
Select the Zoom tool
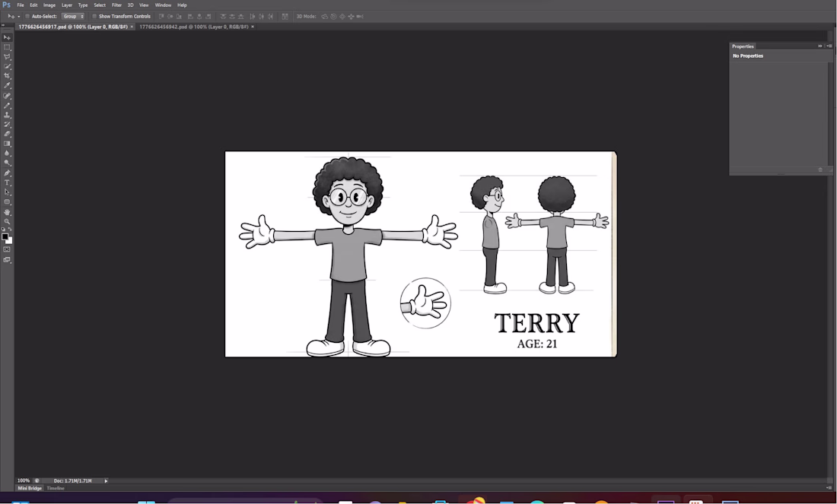[7, 221]
